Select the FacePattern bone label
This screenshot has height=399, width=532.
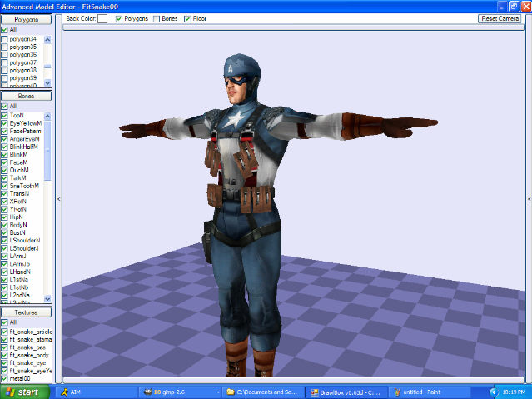coord(25,131)
